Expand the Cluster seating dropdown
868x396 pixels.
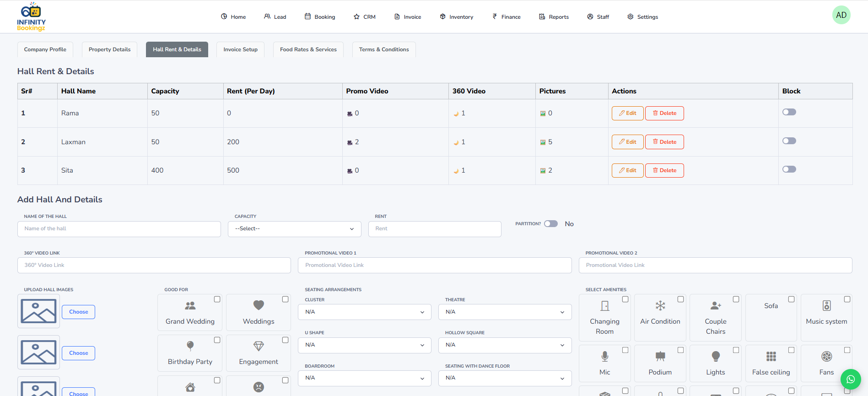coord(364,312)
